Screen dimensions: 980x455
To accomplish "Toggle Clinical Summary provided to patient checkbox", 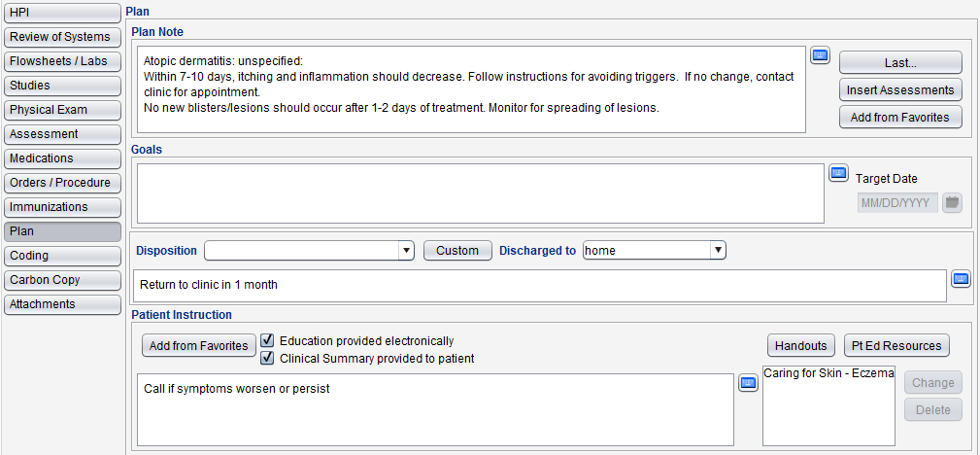I will point(267,358).
